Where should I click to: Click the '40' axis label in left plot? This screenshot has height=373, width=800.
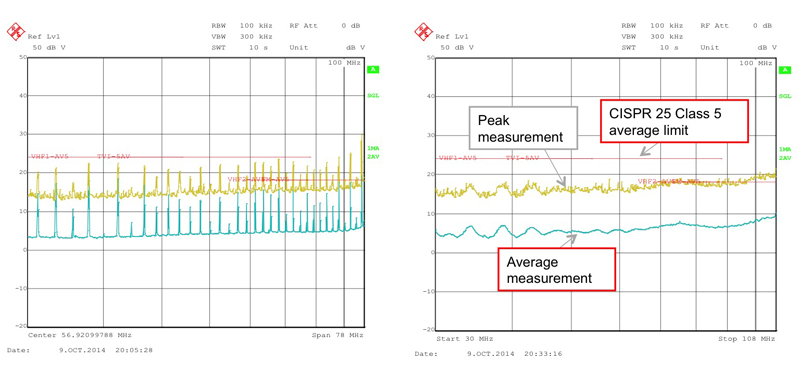coord(22,95)
